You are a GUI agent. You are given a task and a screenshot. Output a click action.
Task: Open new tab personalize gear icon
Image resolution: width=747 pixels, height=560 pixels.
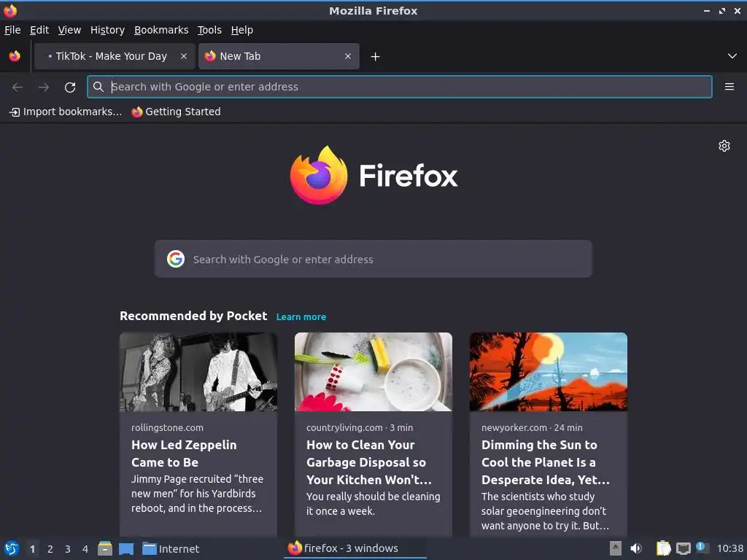click(x=724, y=146)
